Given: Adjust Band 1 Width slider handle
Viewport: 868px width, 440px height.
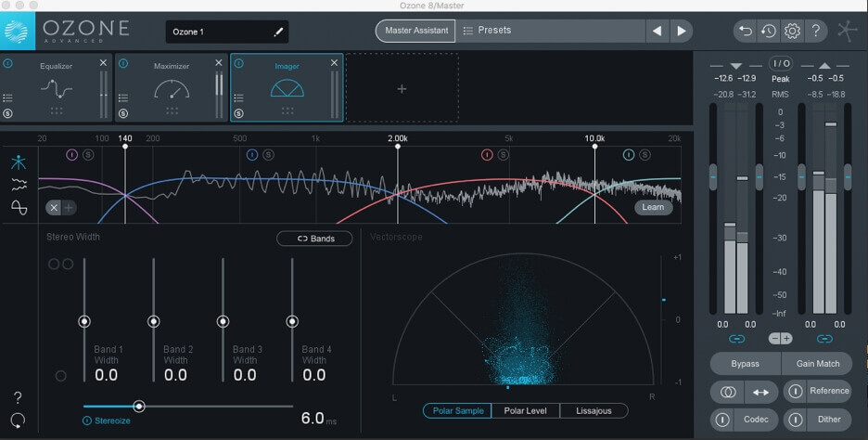Looking at the screenshot, I should (84, 321).
